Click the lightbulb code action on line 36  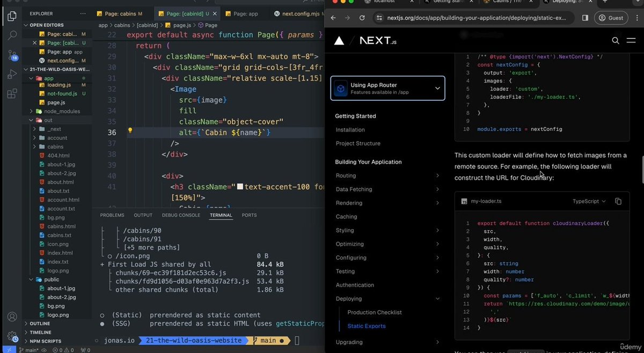pyautogui.click(x=130, y=131)
